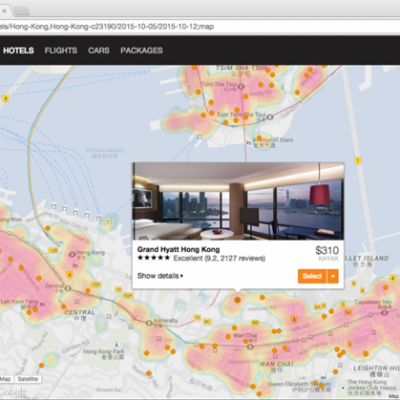
Task: Click the hotel marker on Kennedy Rd
Action: click(x=149, y=373)
